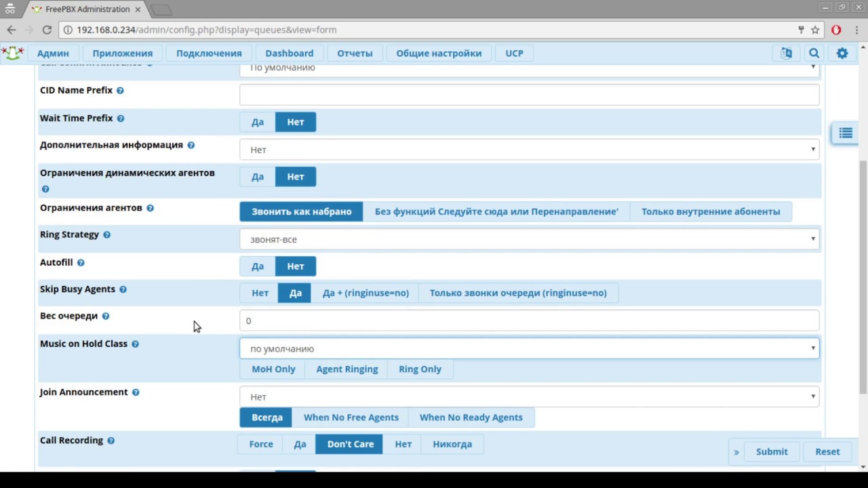Open the side list panel icon
The width and height of the screenshot is (868, 488).
pos(845,133)
